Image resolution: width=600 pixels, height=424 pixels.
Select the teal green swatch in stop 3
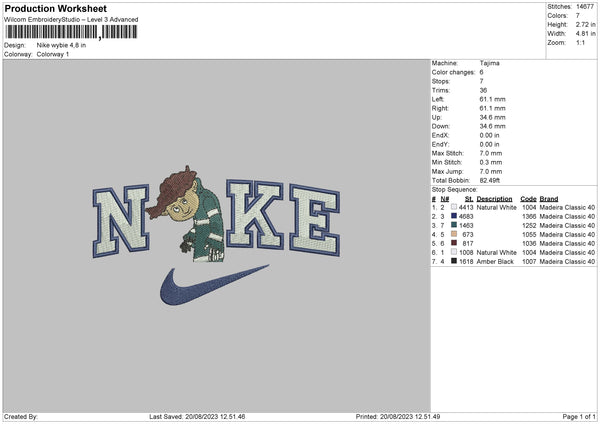pyautogui.click(x=454, y=225)
